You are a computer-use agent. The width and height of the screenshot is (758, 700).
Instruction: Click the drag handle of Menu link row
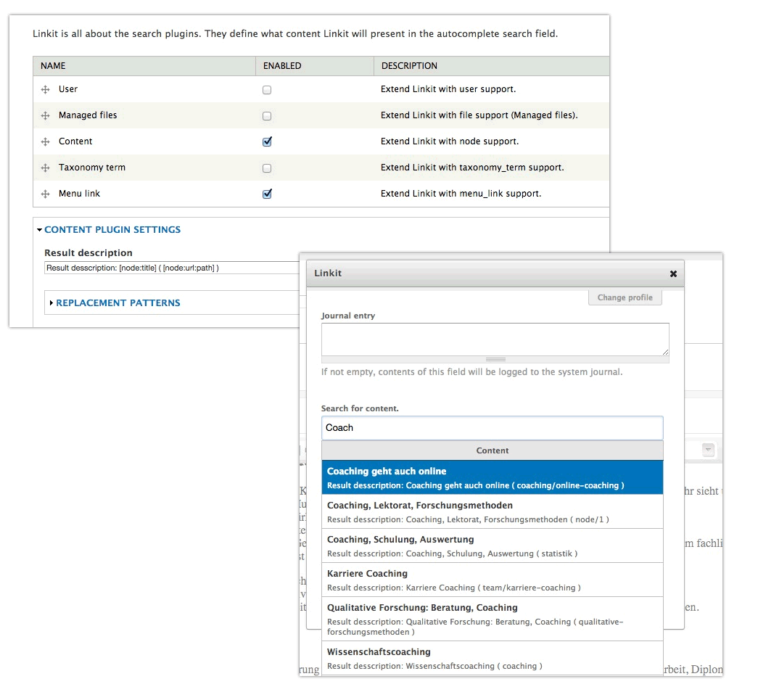click(x=46, y=194)
